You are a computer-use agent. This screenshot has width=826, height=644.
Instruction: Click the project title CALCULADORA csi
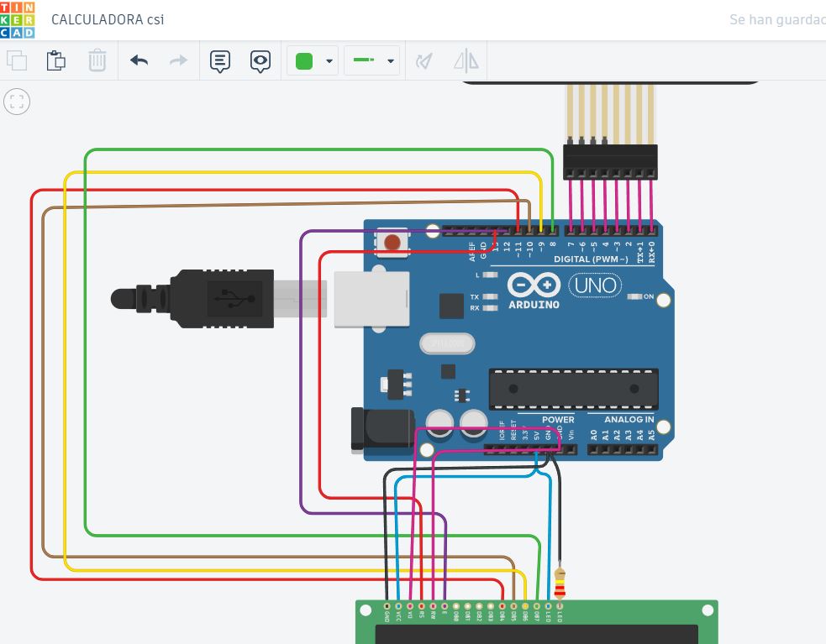108,19
